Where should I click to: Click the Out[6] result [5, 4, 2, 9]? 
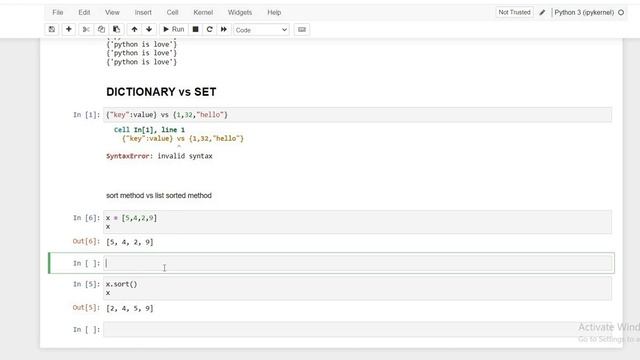click(x=130, y=242)
